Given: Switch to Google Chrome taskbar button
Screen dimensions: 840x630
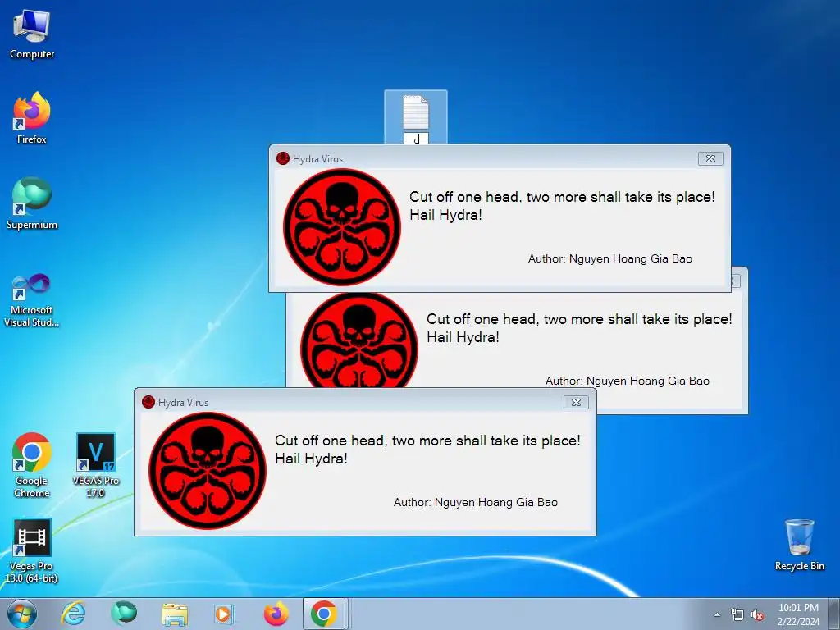Looking at the screenshot, I should pos(324,614).
